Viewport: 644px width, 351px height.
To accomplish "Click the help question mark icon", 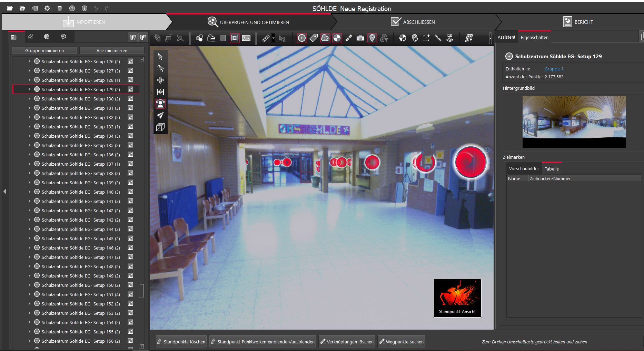I will pyautogui.click(x=72, y=8).
